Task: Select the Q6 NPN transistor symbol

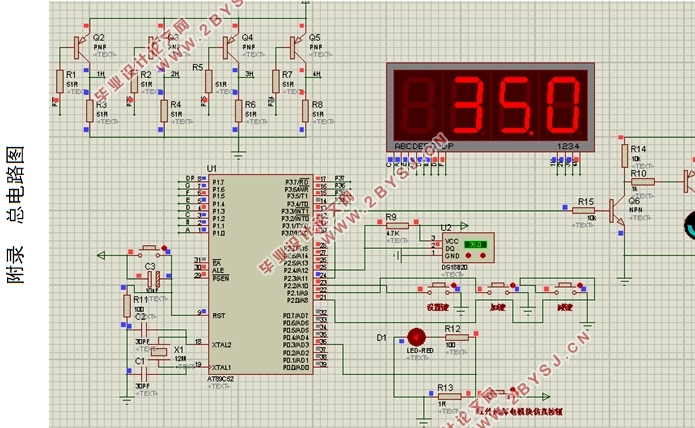Action: pyautogui.click(x=617, y=211)
